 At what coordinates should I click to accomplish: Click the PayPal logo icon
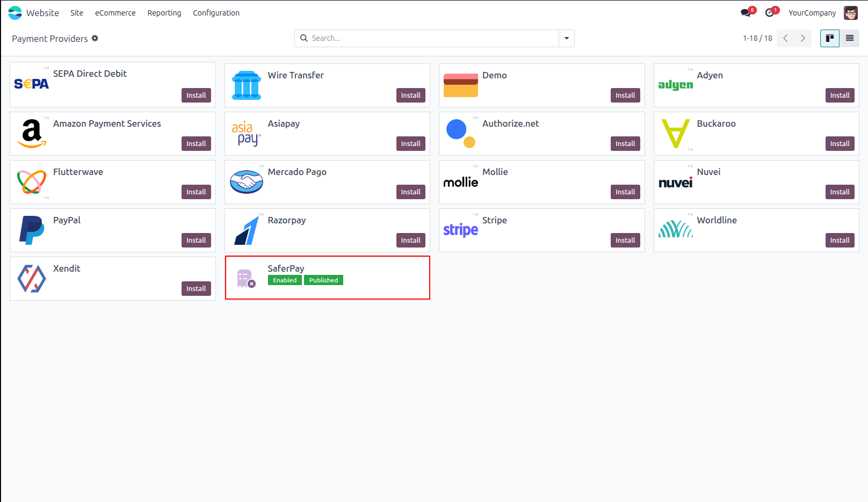tap(32, 230)
